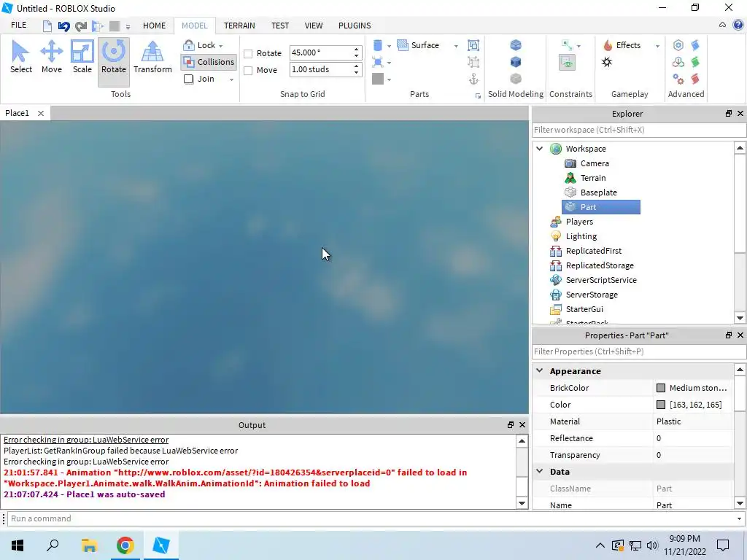
Task: Open the Lock dropdown
Action: tap(220, 46)
